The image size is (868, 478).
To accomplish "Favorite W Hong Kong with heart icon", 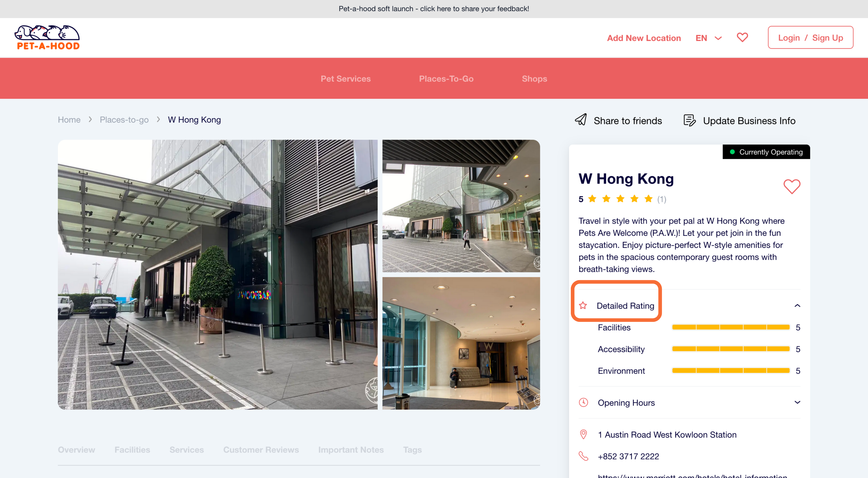I will point(791,186).
